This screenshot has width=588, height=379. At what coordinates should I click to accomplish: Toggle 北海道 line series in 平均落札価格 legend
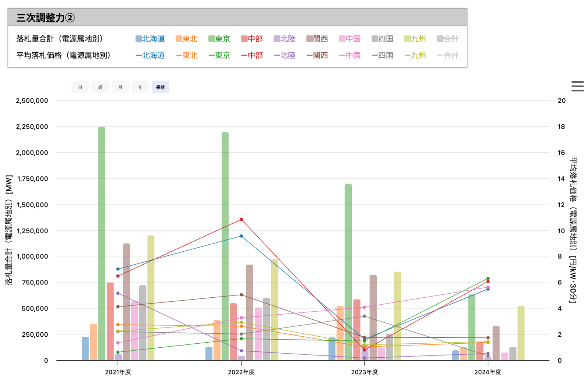click(150, 55)
